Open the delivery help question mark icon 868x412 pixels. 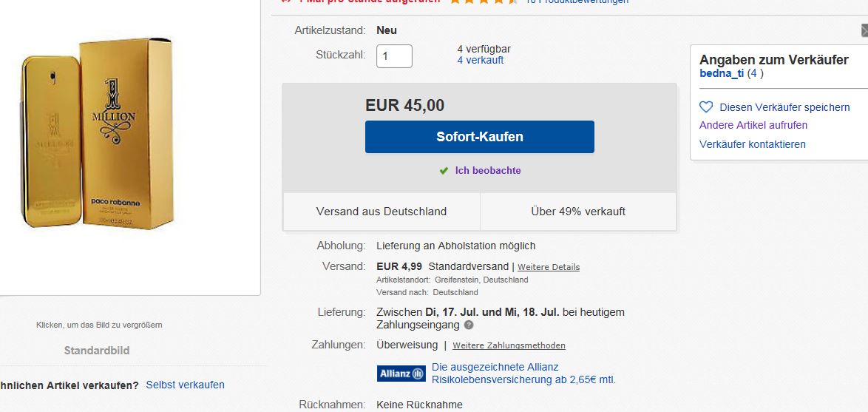coord(469,325)
